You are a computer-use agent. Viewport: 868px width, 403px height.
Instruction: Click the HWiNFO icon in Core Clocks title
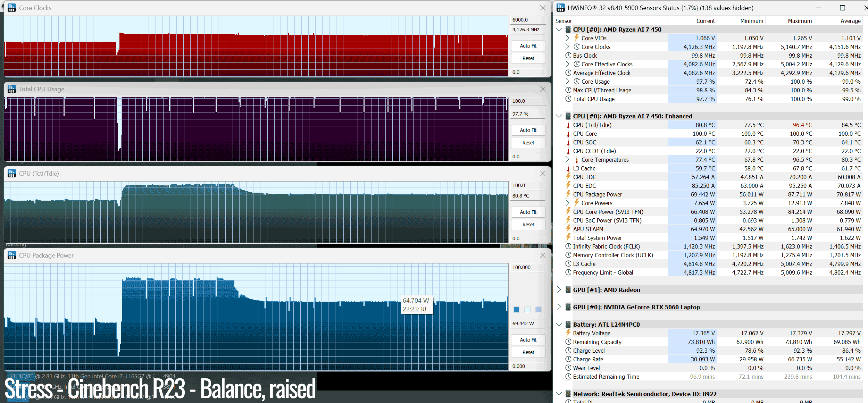coord(12,8)
